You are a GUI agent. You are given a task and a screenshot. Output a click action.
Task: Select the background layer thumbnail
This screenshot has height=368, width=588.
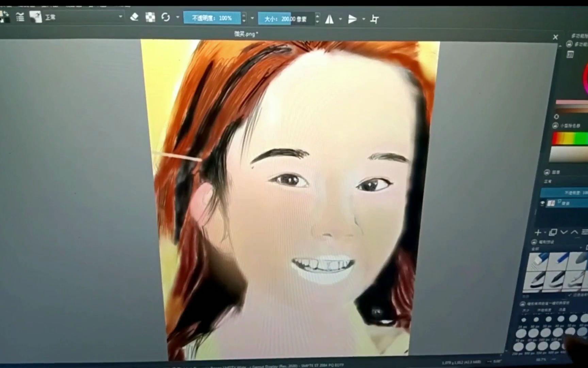(551, 203)
